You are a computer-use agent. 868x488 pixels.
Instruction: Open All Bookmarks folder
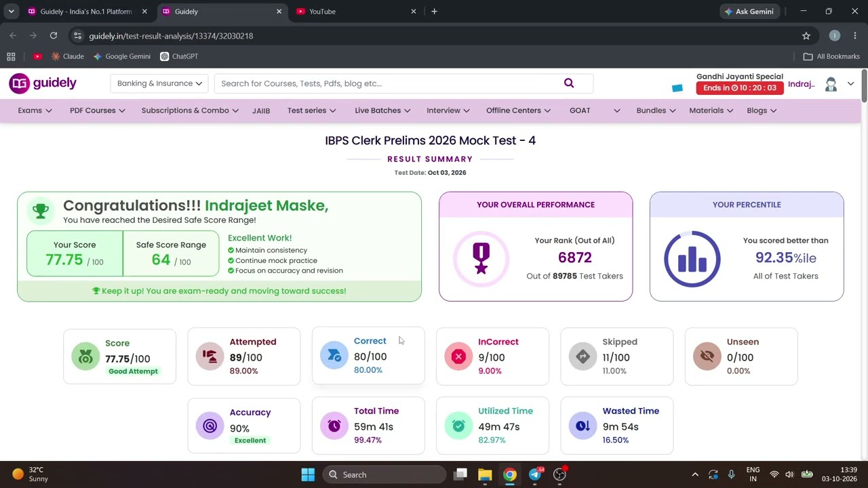(831, 56)
